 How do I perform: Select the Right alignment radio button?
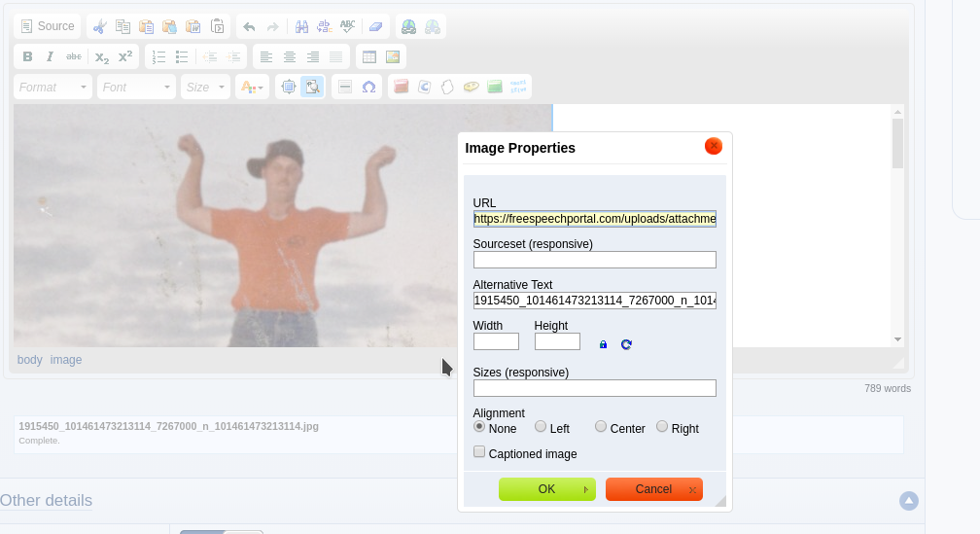(x=662, y=427)
